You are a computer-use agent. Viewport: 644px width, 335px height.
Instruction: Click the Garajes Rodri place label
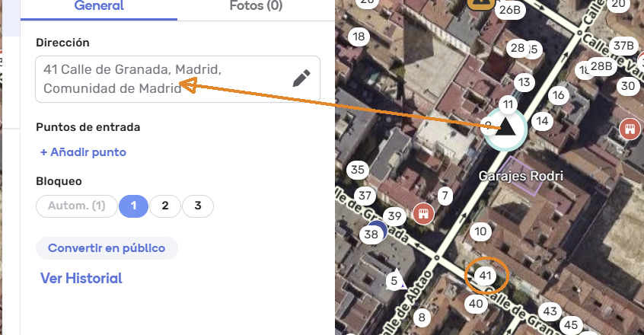point(521,176)
